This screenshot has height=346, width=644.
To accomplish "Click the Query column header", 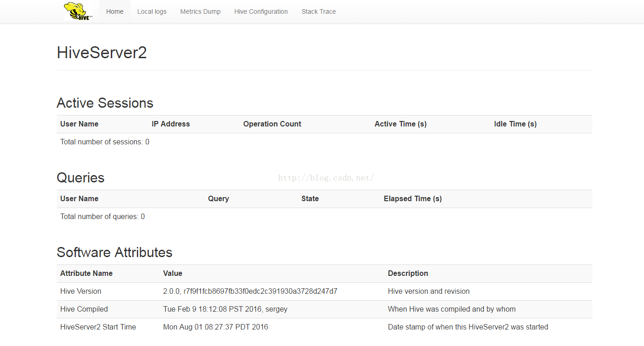I will (x=218, y=198).
